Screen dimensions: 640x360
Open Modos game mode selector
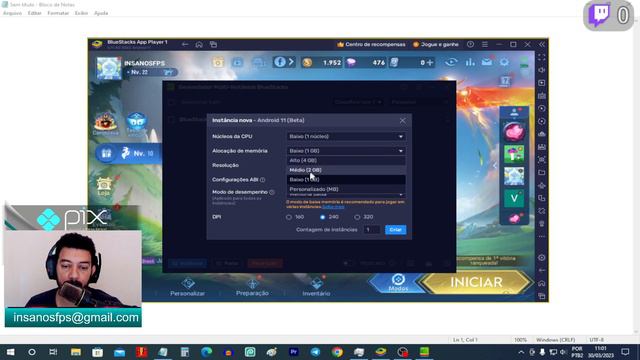[398, 283]
